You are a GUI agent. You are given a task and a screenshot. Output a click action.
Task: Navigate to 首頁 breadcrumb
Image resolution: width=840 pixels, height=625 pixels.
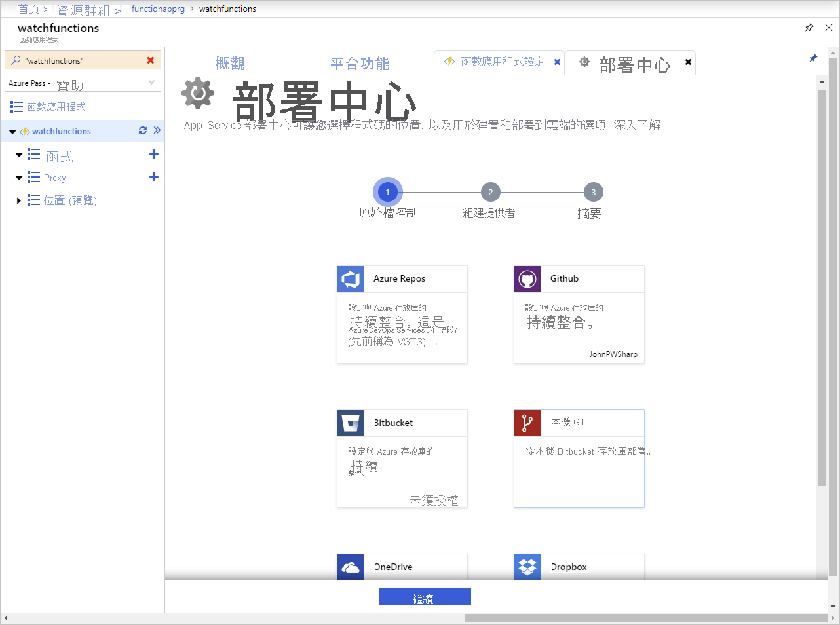click(x=29, y=9)
